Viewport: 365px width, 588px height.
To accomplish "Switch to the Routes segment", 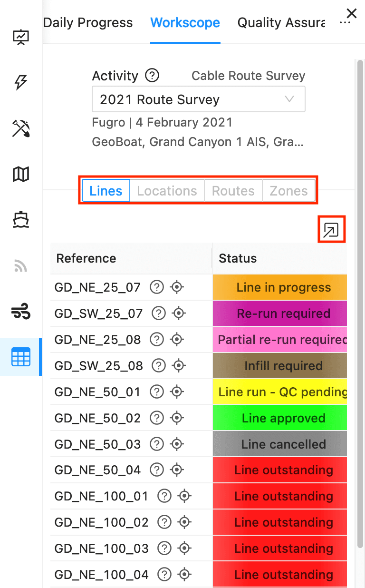I will [x=233, y=191].
